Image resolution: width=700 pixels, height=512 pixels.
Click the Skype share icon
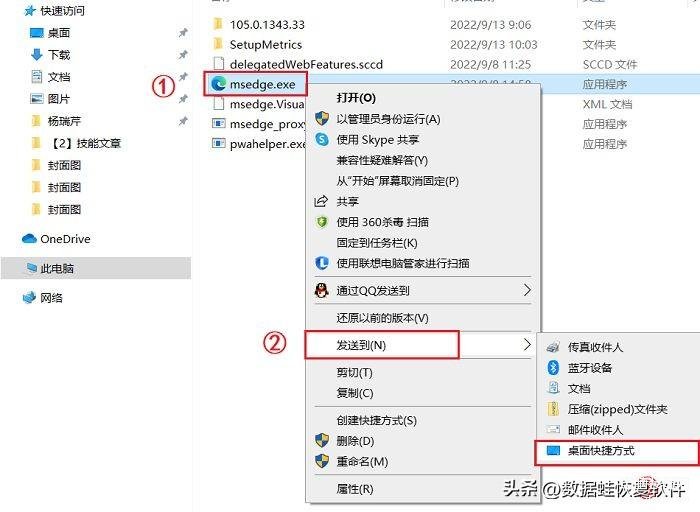coord(322,139)
